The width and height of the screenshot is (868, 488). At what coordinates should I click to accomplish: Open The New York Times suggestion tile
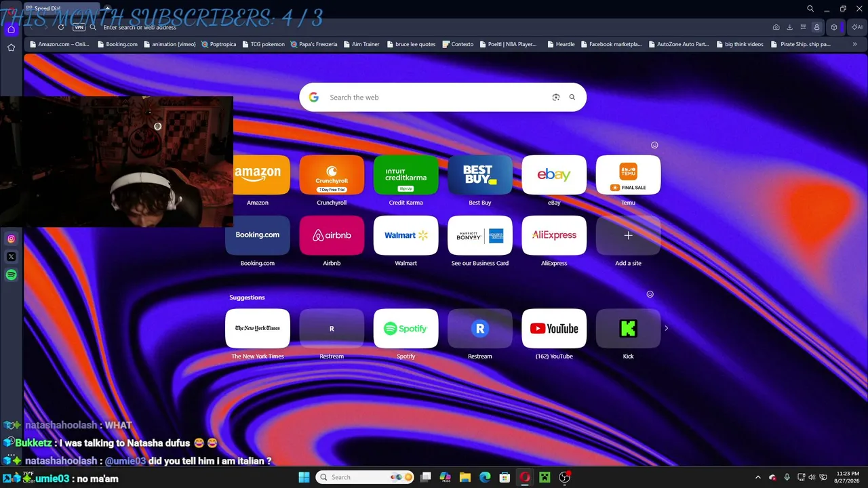coord(258,329)
